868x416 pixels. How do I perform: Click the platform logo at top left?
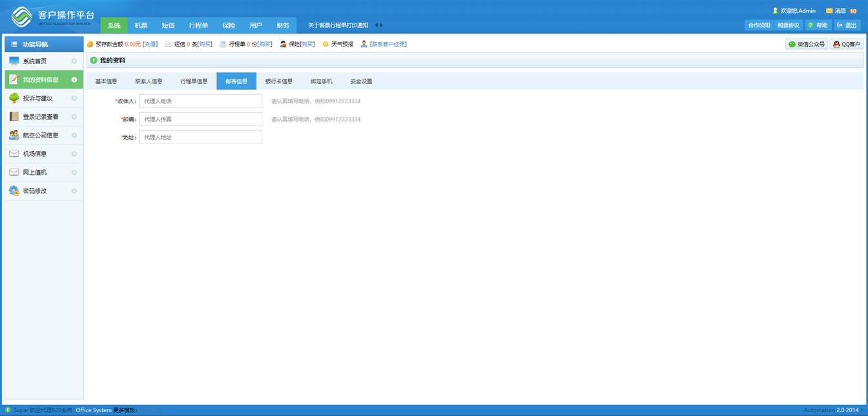click(x=22, y=17)
